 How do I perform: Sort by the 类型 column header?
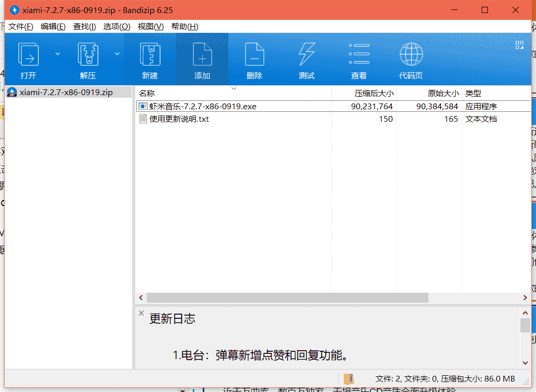(x=496, y=94)
